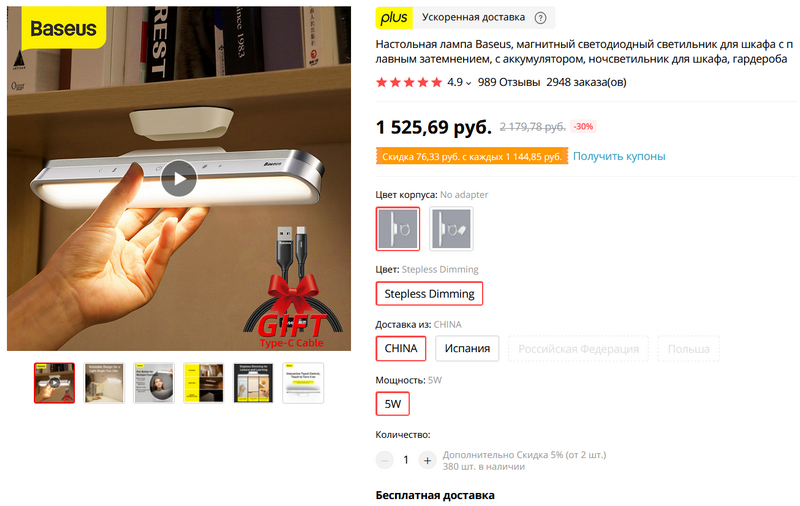The image size is (800, 506).
Task: Increase quantity with the plus icon
Action: click(427, 461)
